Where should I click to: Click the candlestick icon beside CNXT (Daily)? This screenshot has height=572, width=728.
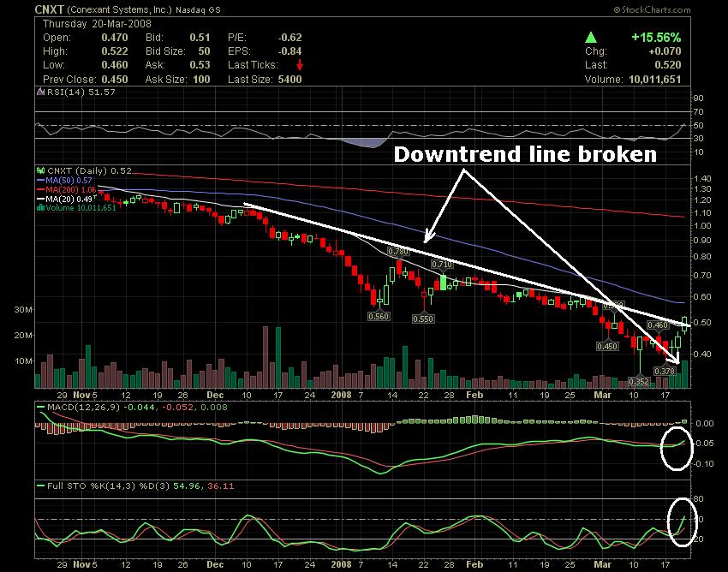40,171
